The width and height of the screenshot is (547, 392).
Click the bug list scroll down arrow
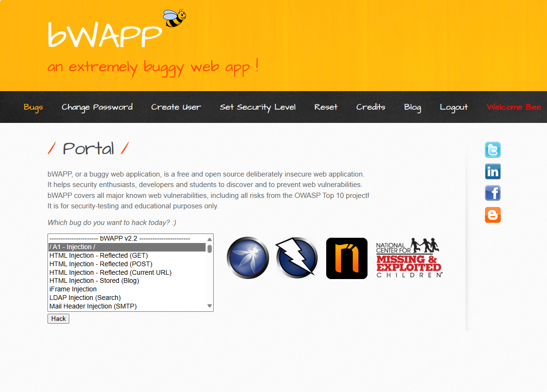[210, 306]
